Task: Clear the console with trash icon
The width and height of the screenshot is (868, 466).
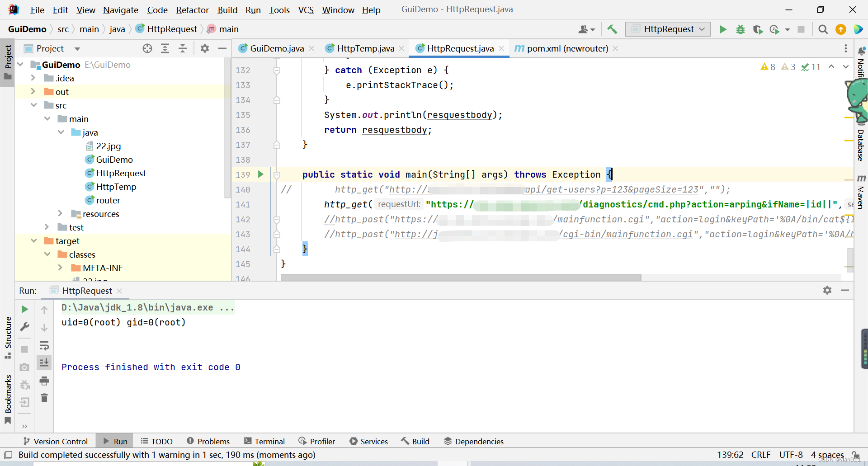Action: 44,398
